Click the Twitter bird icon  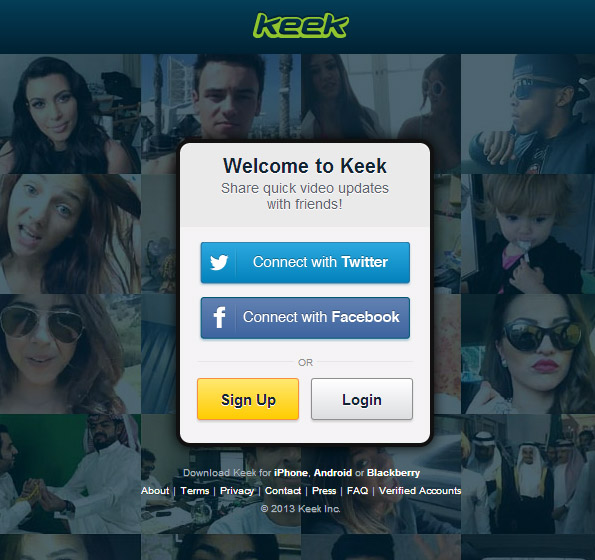[219, 263]
